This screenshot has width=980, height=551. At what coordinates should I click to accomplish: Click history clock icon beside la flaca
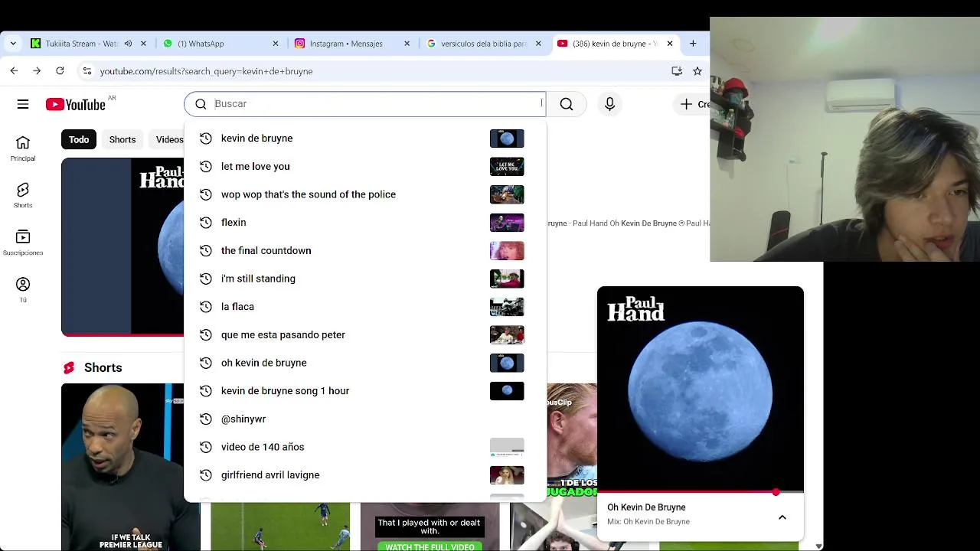[x=205, y=307]
